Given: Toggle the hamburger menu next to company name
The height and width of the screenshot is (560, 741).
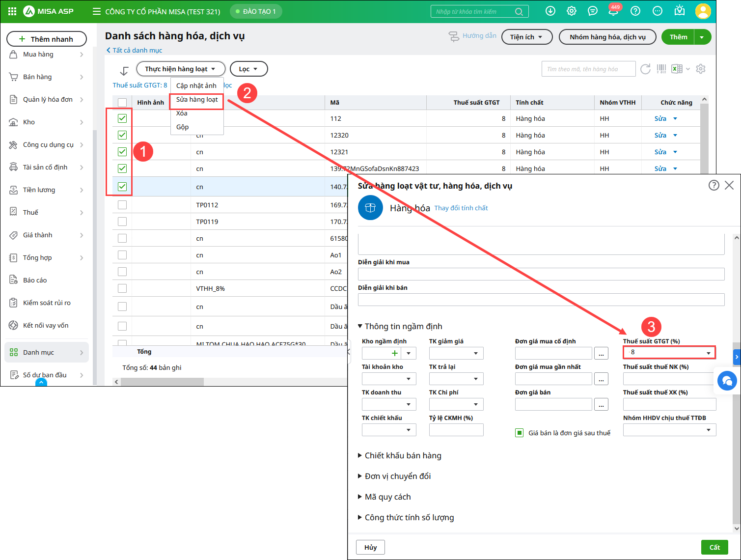Looking at the screenshot, I should click(97, 11).
